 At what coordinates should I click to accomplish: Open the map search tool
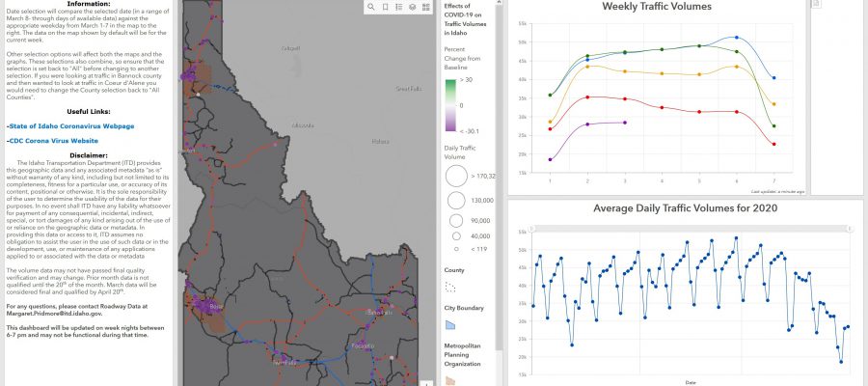point(371,7)
